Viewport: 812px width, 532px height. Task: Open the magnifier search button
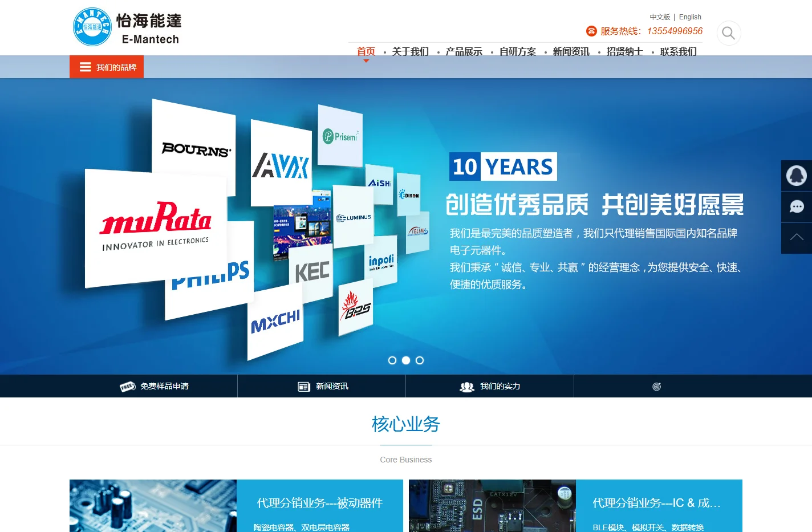[x=728, y=33]
